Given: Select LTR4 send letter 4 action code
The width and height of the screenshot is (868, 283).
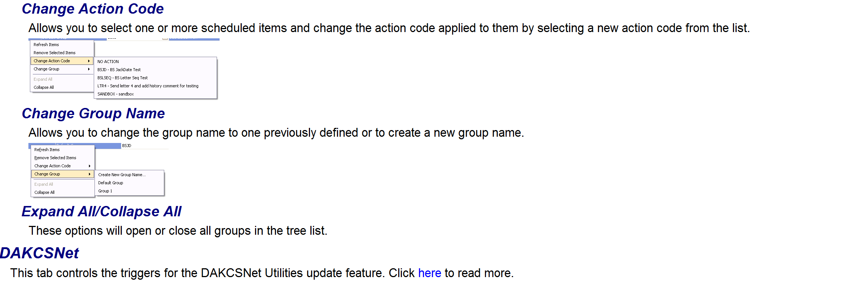Looking at the screenshot, I should pyautogui.click(x=148, y=86).
